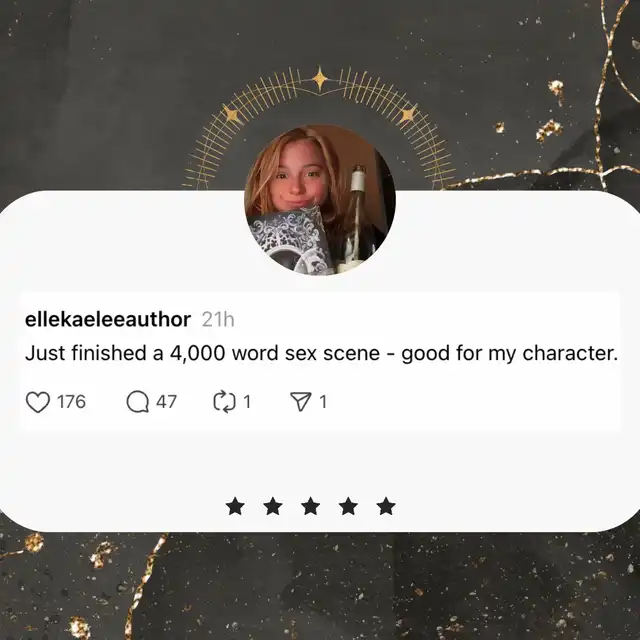Image resolution: width=640 pixels, height=640 pixels.
Task: Click the right gold sparkle on the arc
Action: click(408, 115)
